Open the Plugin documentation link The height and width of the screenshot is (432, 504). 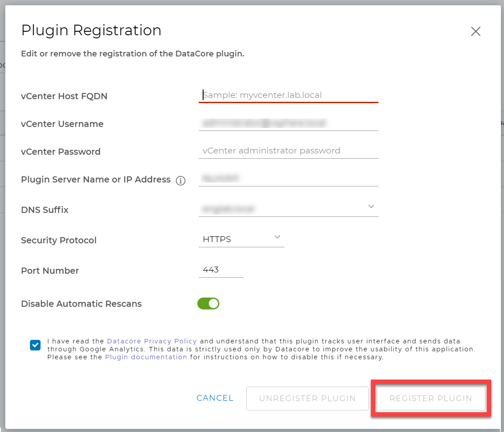146,357
